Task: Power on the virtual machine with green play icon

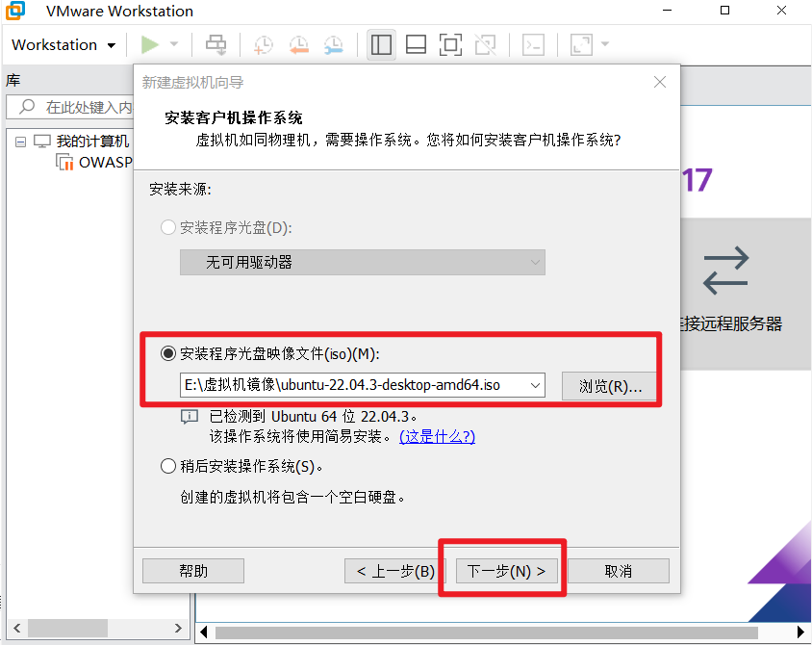Action: (x=150, y=44)
